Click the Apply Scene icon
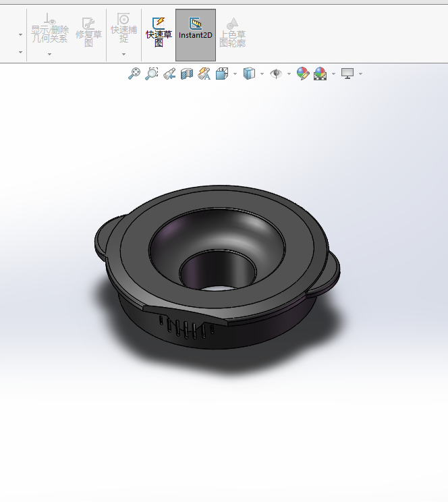The width and height of the screenshot is (448, 502). pos(320,74)
